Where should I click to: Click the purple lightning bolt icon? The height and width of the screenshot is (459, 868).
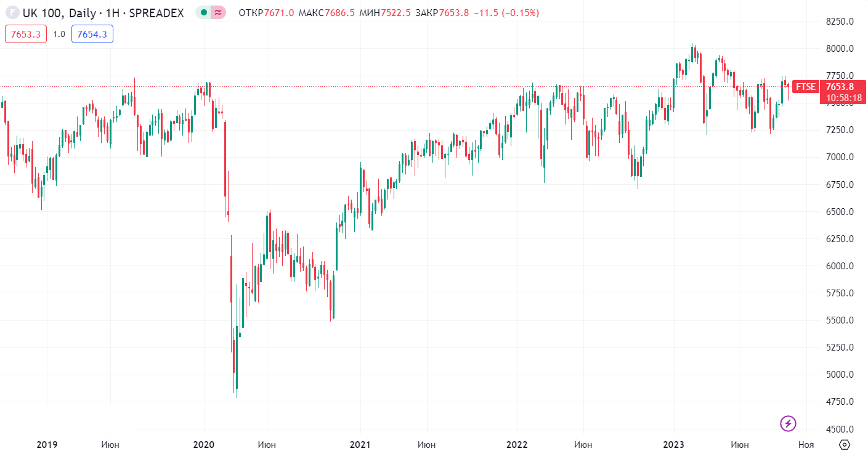coord(789,423)
